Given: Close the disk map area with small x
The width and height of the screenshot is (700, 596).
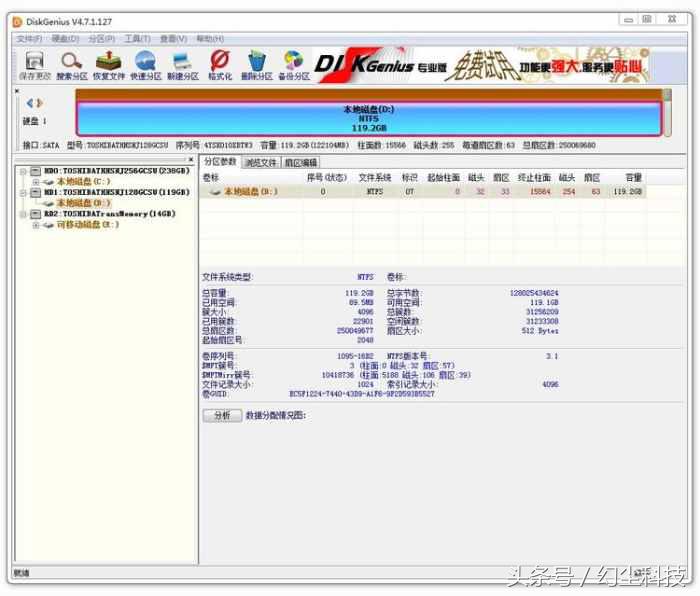Looking at the screenshot, I should [17, 91].
